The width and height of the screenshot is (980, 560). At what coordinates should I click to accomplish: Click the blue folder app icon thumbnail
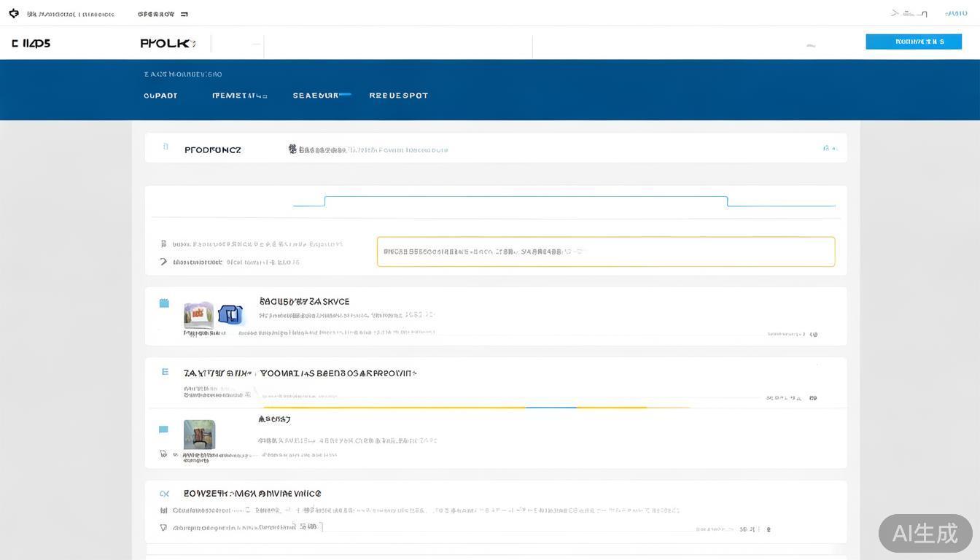230,314
